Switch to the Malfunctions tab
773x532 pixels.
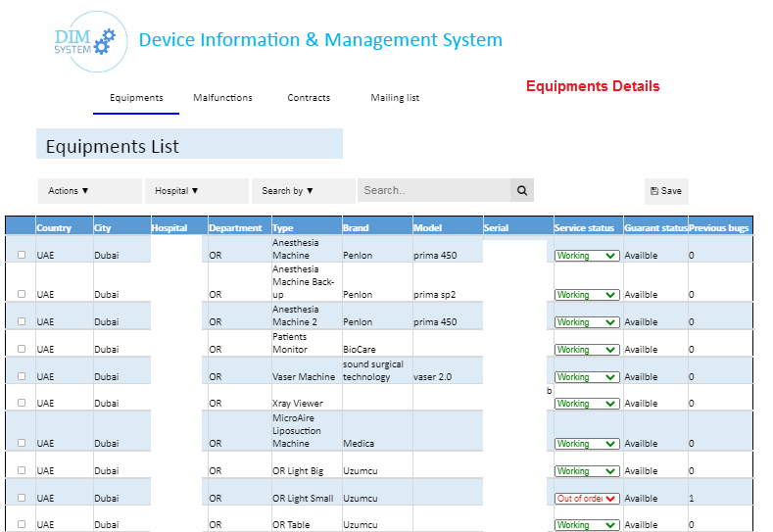(222, 98)
